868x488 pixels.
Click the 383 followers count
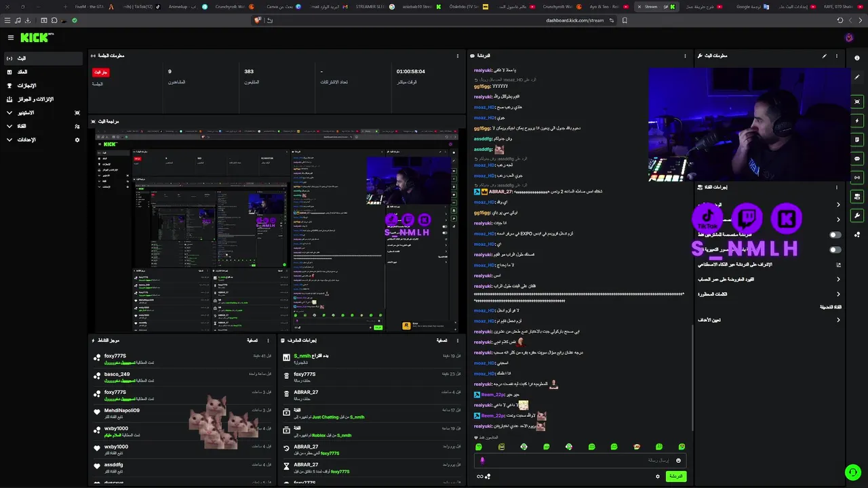tap(249, 71)
